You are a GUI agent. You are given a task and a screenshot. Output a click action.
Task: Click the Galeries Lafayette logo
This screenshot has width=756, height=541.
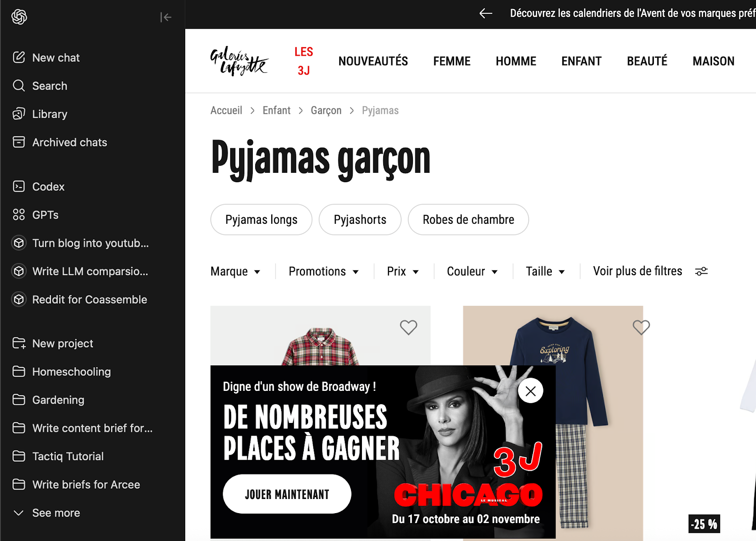coord(239,61)
